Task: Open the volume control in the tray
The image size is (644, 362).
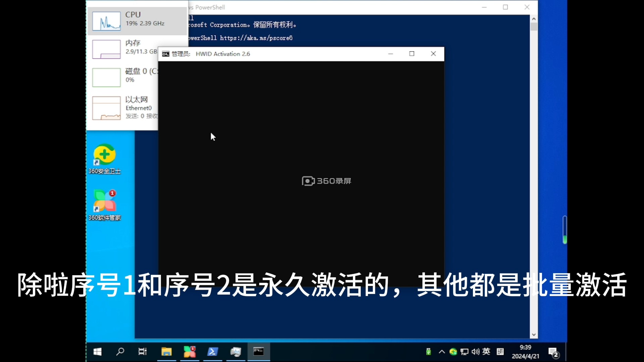Action: (475, 352)
